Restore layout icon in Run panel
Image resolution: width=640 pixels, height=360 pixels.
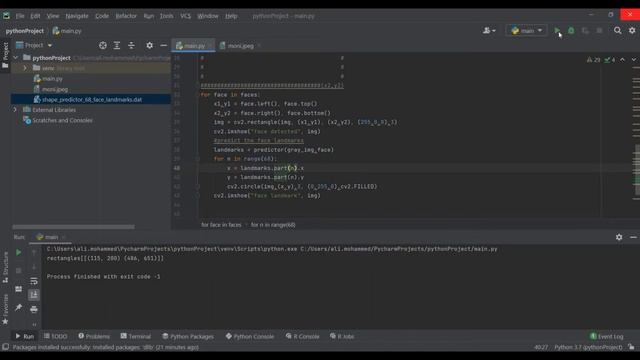click(18, 289)
